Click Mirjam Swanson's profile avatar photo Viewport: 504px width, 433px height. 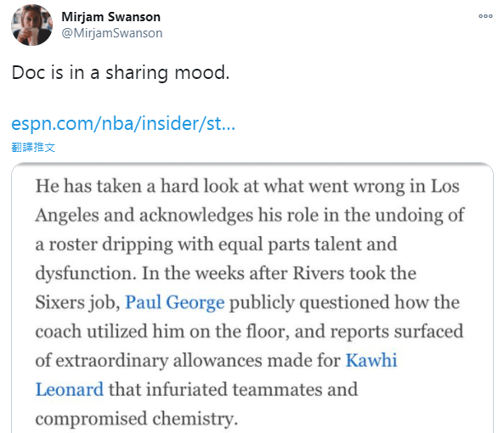[31, 25]
